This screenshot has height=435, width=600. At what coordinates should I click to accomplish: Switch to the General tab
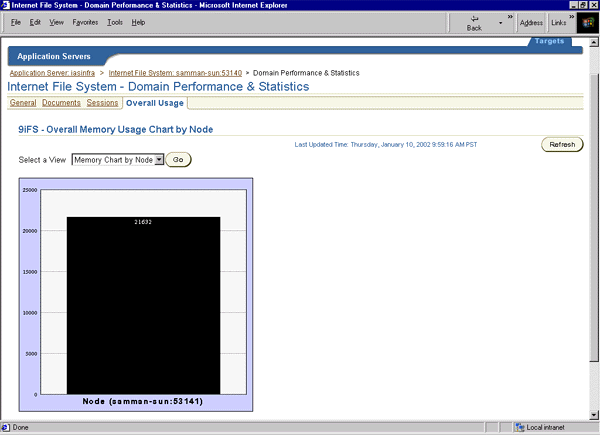coord(23,103)
